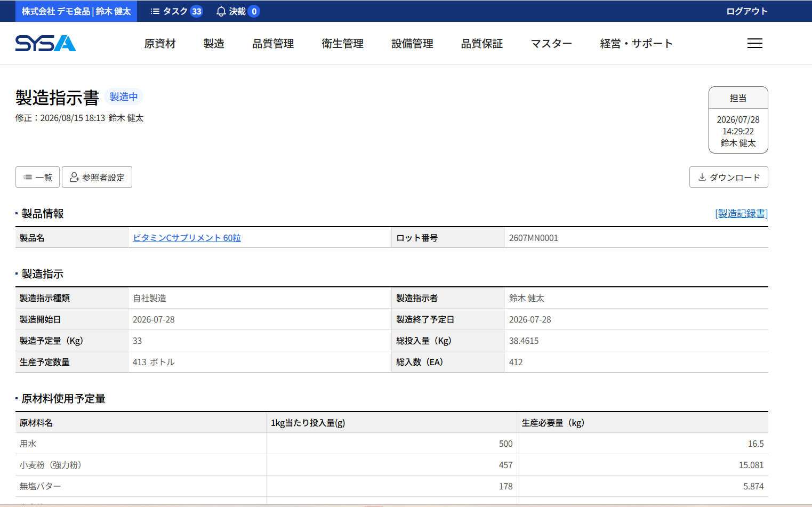Open the 経営・サポート menu
The width and height of the screenshot is (812, 507).
[636, 44]
